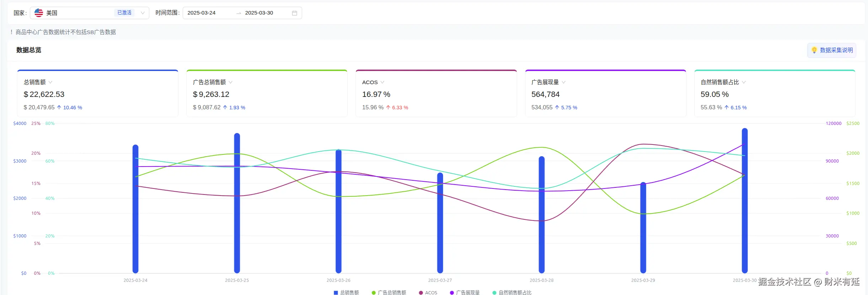Image resolution: width=868 pixels, height=295 pixels.
Task: Open the 国家 country dropdown arrow
Action: (x=143, y=13)
